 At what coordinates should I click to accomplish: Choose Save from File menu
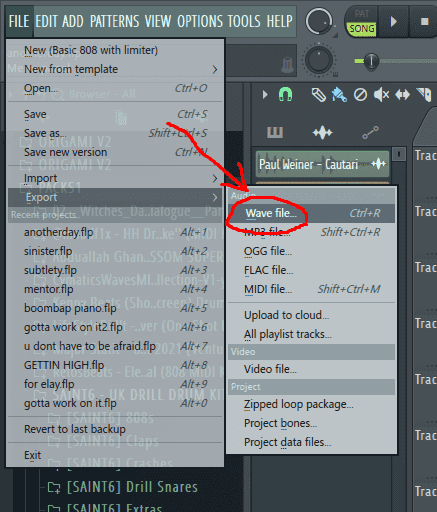115,114
